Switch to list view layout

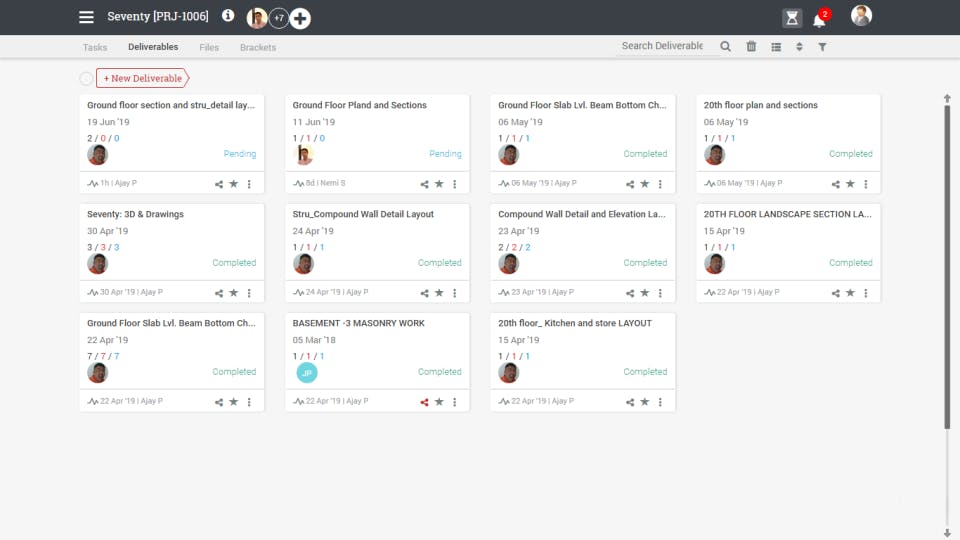point(776,47)
